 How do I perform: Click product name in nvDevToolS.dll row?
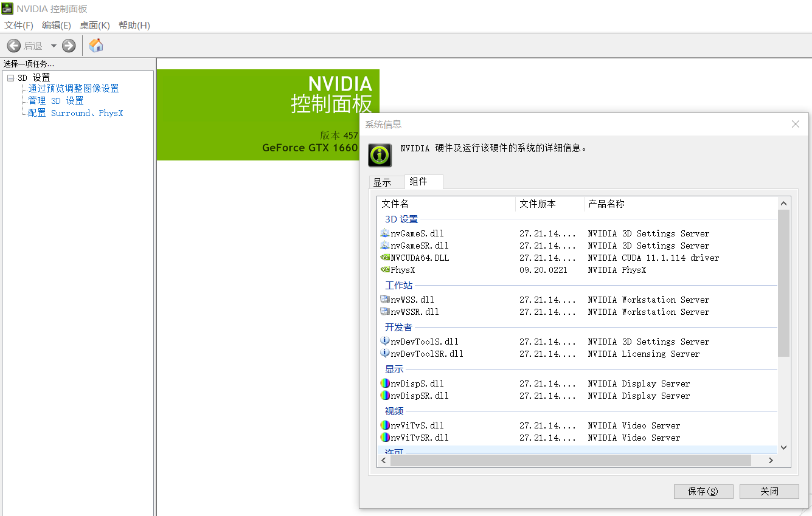pos(648,342)
